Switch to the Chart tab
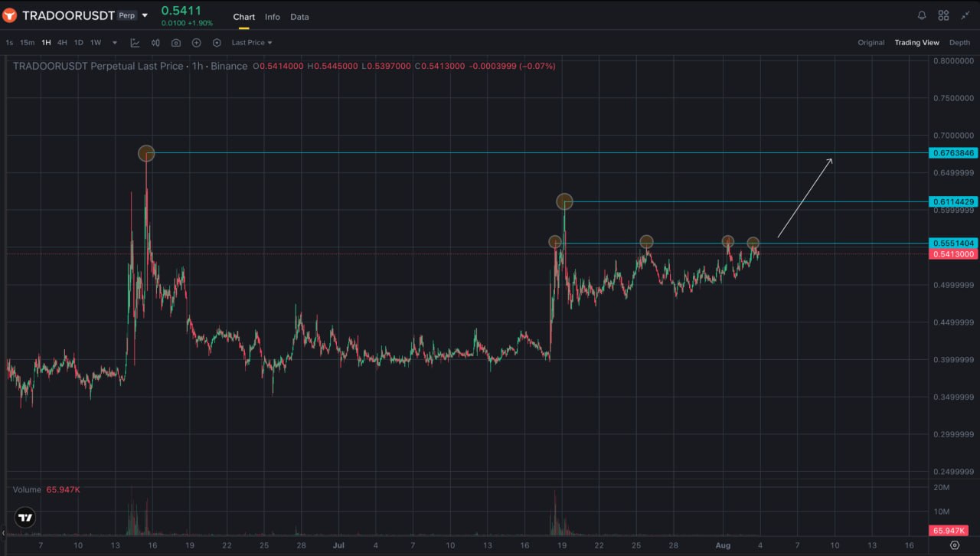980x556 pixels. click(244, 17)
